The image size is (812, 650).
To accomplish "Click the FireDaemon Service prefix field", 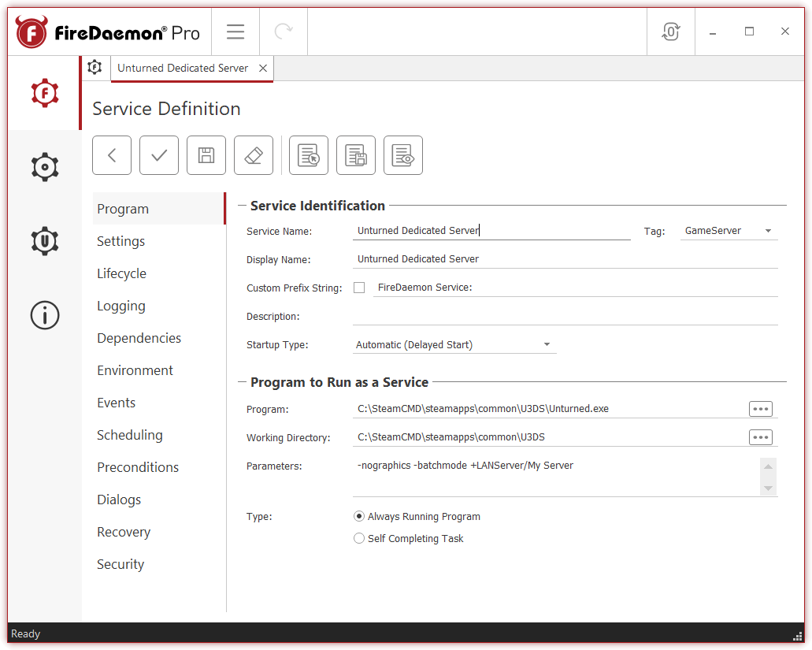I will tap(576, 288).
